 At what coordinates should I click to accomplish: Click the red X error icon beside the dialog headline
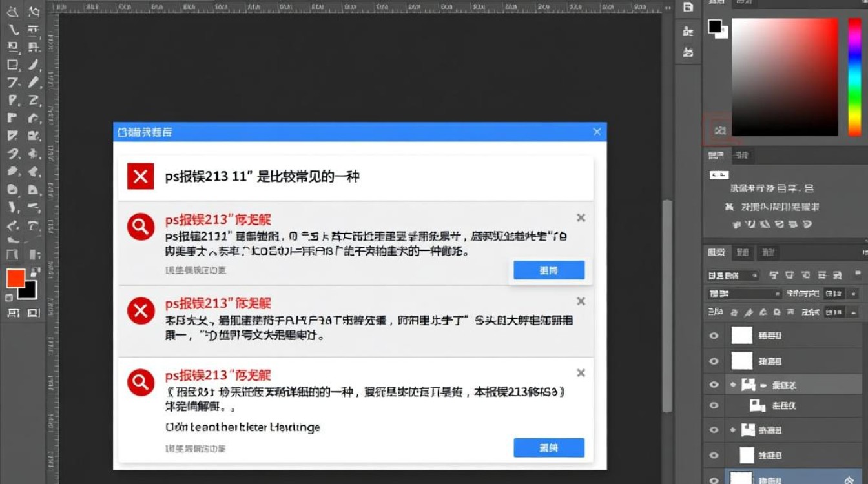point(140,176)
